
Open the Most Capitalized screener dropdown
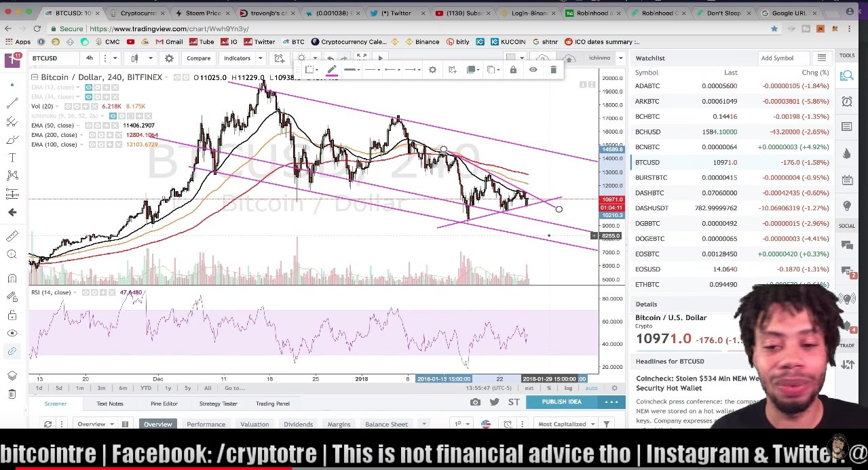[x=566, y=425]
